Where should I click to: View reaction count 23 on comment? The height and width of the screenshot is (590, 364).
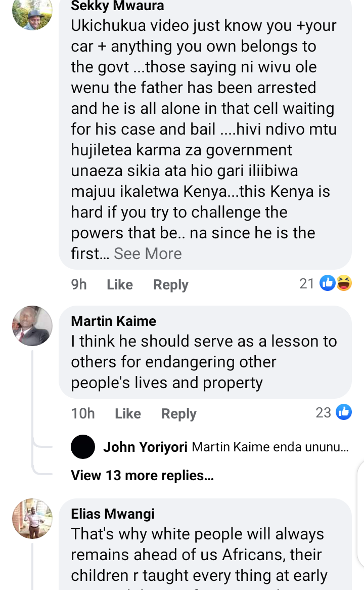click(324, 412)
